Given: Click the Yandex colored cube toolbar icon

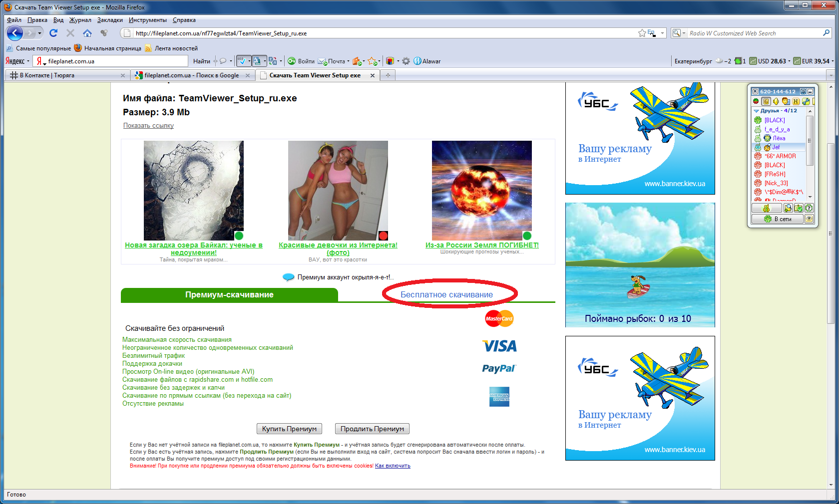Looking at the screenshot, I should 390,61.
